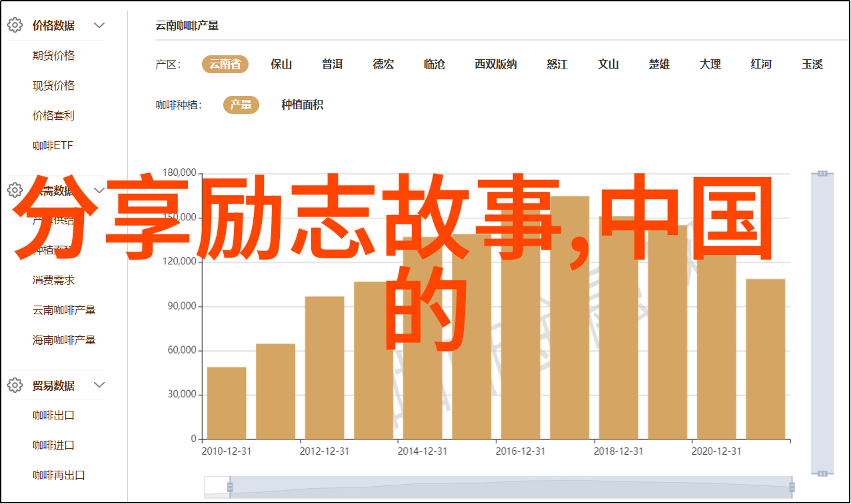The image size is (851, 504).
Task: Open 现货价格 in sidebar
Action: 54,85
